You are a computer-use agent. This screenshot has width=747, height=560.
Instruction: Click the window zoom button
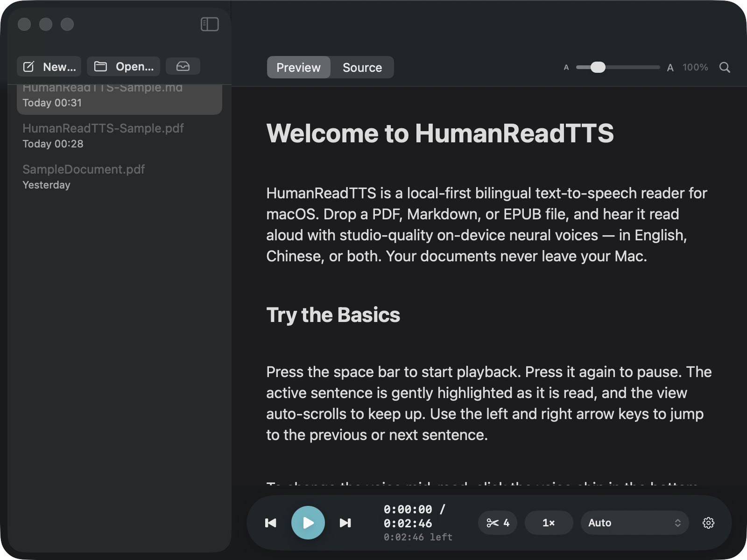(x=67, y=24)
